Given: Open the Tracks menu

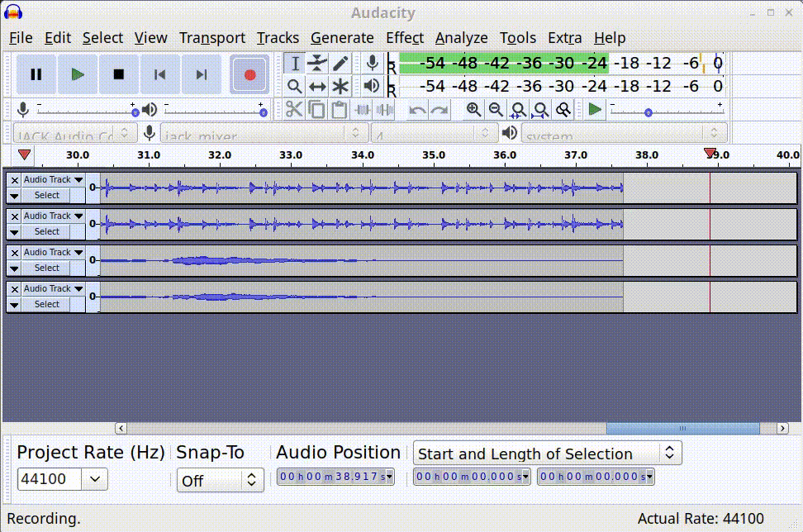Looking at the screenshot, I should coord(278,38).
